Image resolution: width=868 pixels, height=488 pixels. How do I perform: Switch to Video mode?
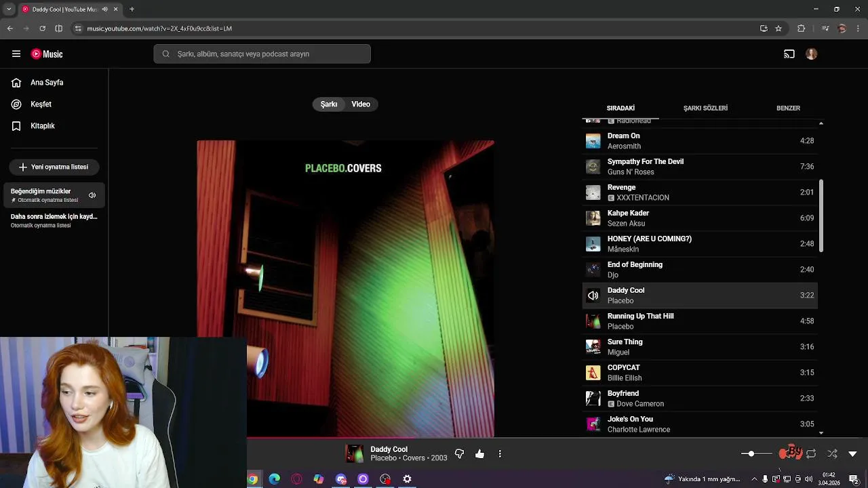(x=361, y=104)
